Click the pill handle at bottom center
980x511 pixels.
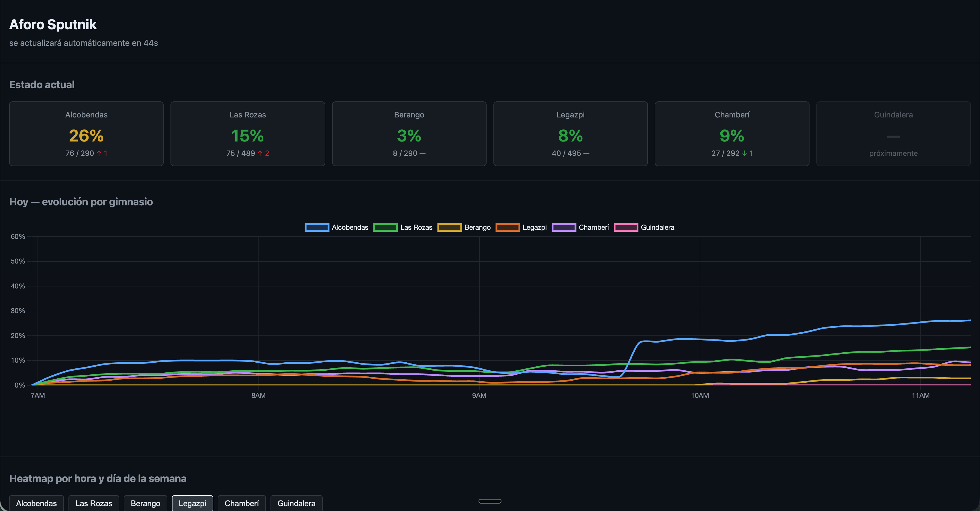(x=490, y=501)
